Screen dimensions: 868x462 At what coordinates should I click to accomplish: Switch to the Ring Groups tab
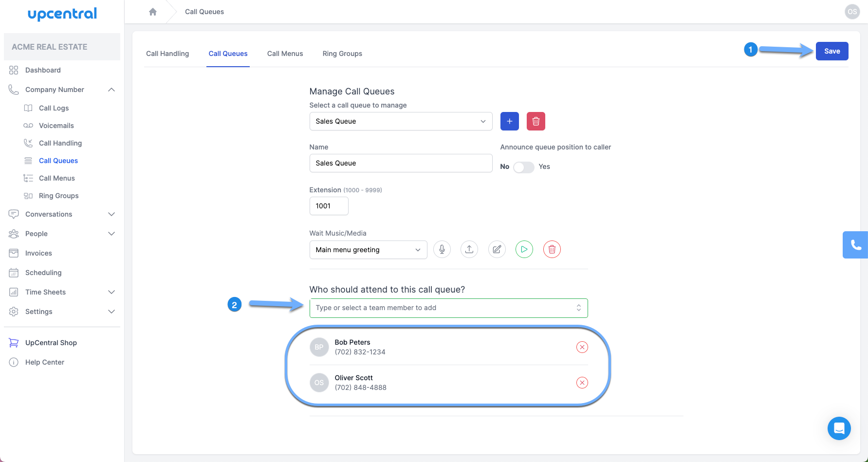tap(342, 54)
